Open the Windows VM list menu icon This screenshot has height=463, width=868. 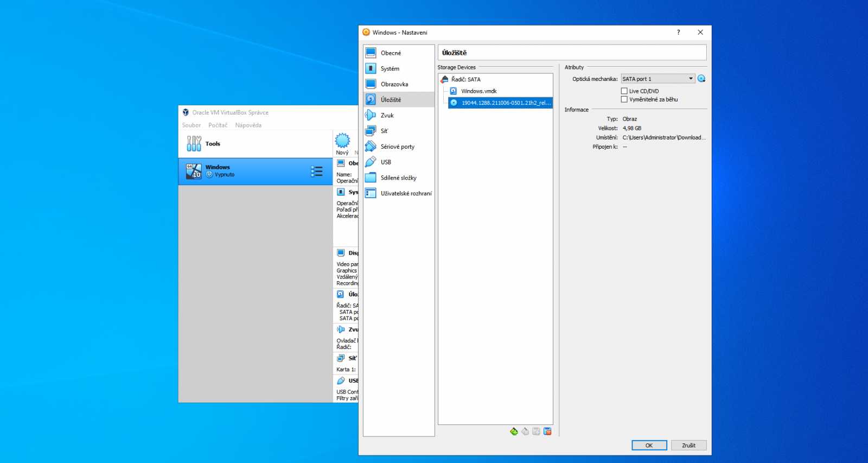(317, 172)
